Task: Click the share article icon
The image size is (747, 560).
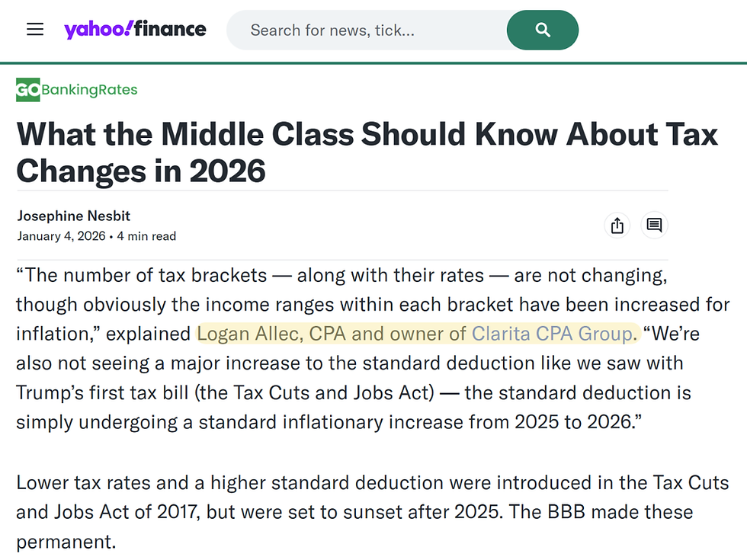Action: point(617,226)
